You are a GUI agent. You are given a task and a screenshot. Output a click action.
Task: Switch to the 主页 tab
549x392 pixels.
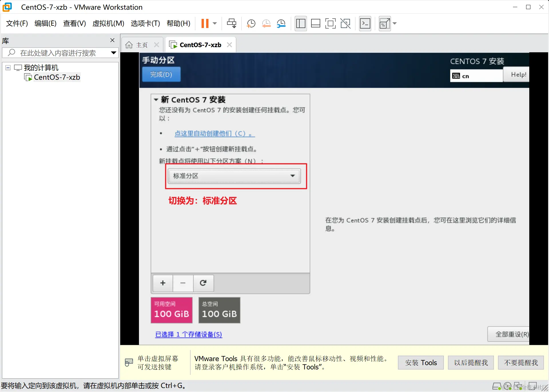(x=142, y=45)
